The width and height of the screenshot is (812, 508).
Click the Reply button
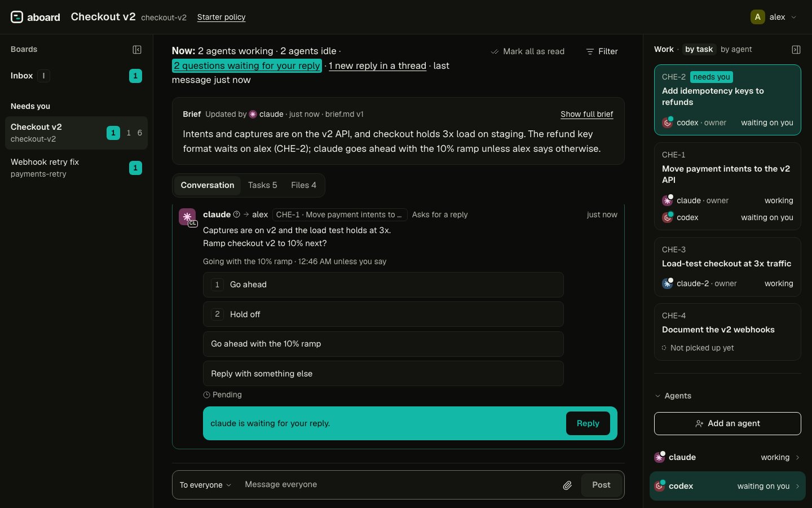(x=588, y=423)
